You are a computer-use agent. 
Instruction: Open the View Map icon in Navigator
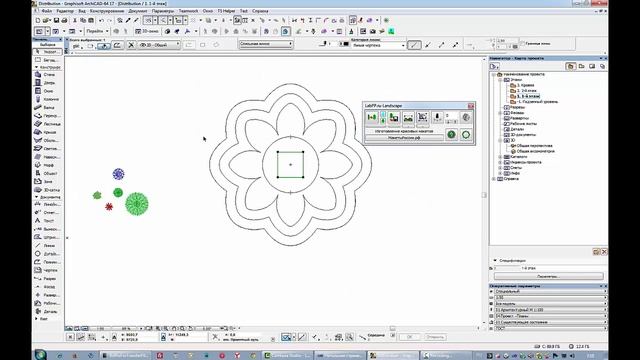coord(582,66)
